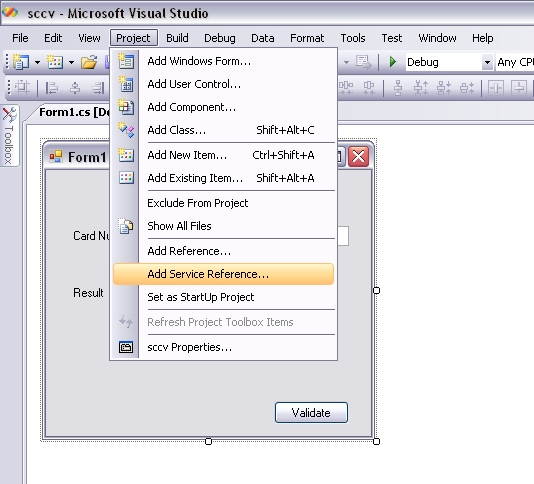Choose Add Class menu entry

tap(223, 130)
